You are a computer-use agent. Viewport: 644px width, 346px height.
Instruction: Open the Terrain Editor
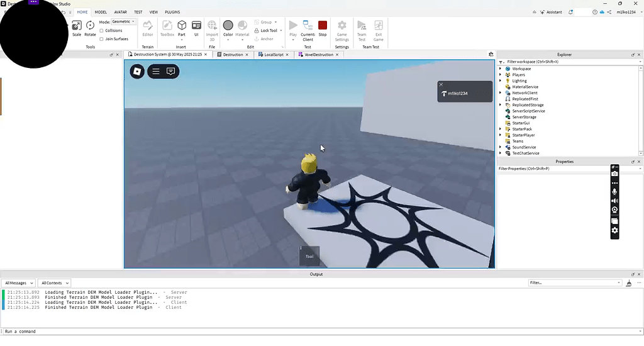point(147,28)
